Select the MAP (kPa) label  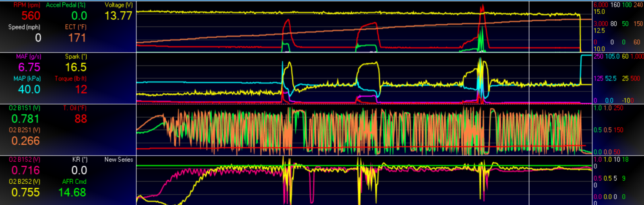[28, 78]
